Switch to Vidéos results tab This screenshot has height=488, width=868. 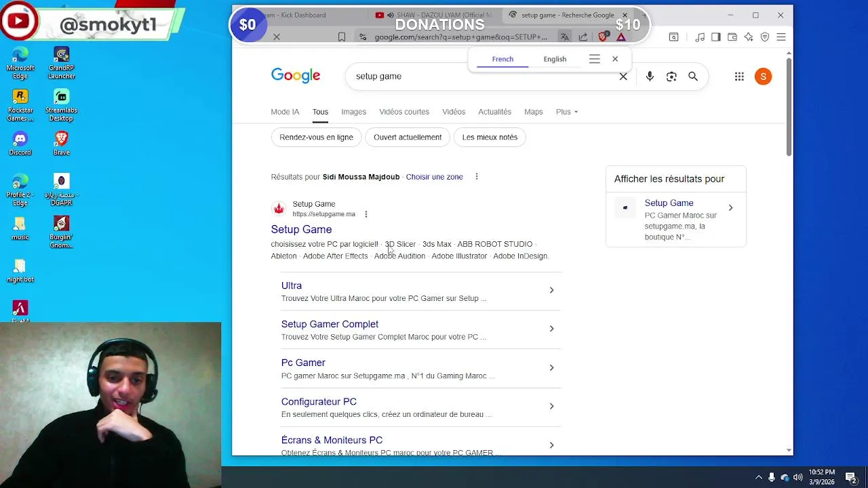[x=454, y=112]
